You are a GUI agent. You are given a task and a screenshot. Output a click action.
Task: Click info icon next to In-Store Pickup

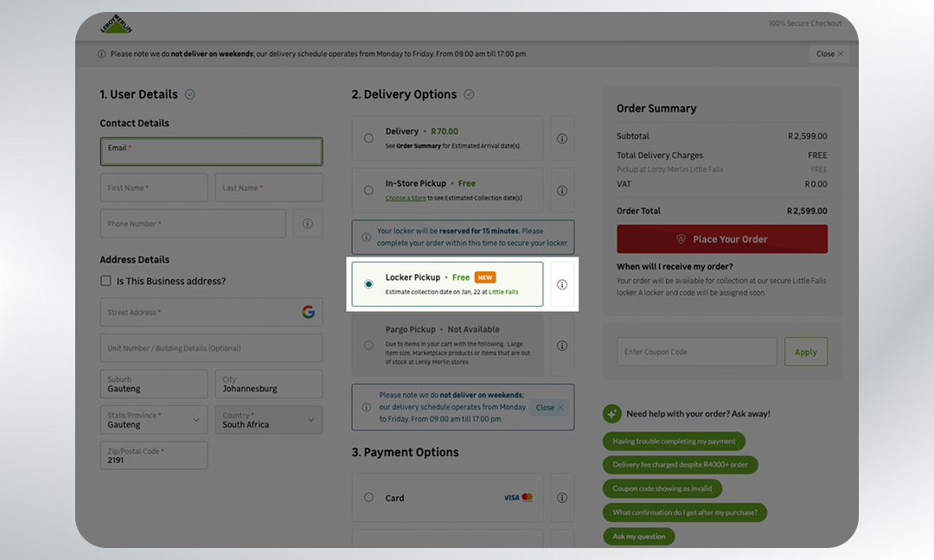point(562,190)
